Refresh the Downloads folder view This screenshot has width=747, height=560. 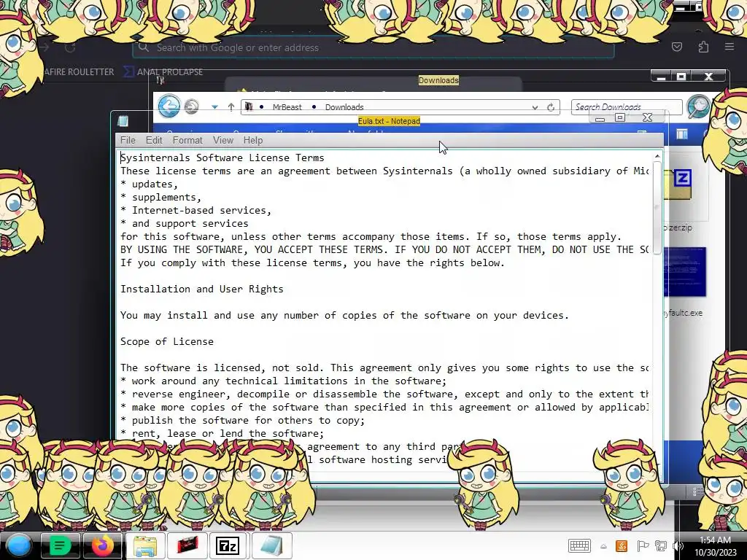point(551,107)
